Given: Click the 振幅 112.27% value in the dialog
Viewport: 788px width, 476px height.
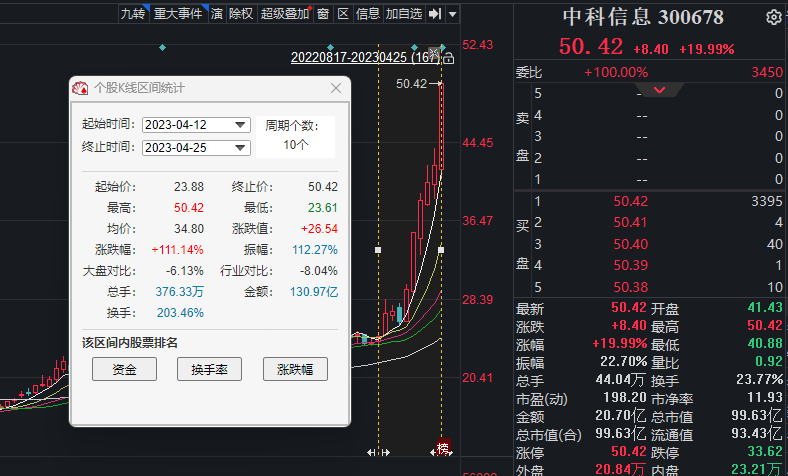Looking at the screenshot, I should click(x=315, y=250).
